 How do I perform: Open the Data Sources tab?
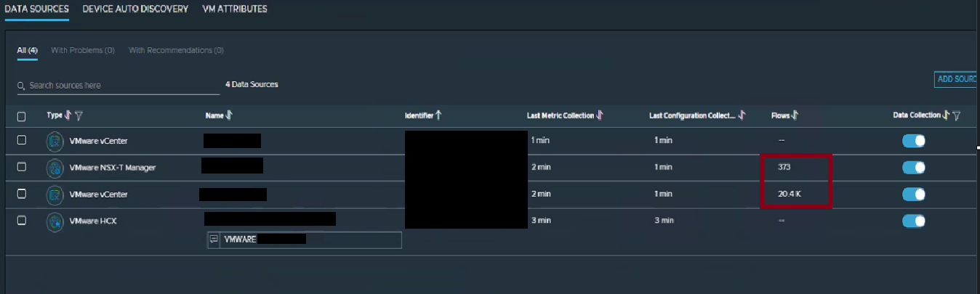(37, 9)
